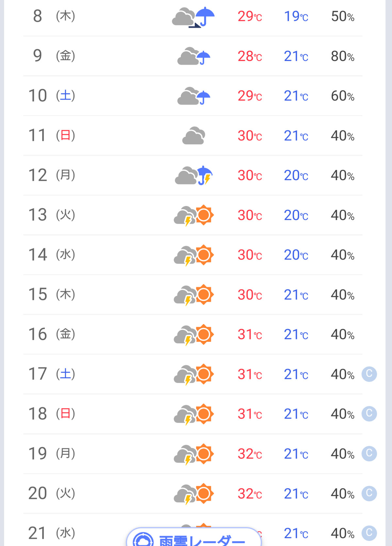392x546 pixels.
Task: Tap the 32℃ high temperature for day 19
Action: pos(250,454)
